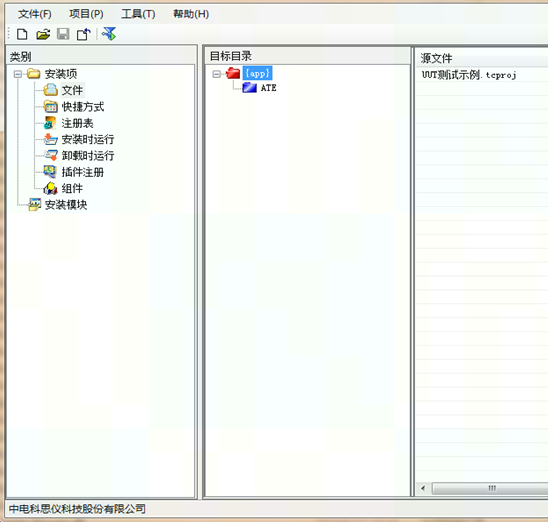Click the New file toolbar icon
This screenshot has height=522, width=548.
pyautogui.click(x=22, y=34)
